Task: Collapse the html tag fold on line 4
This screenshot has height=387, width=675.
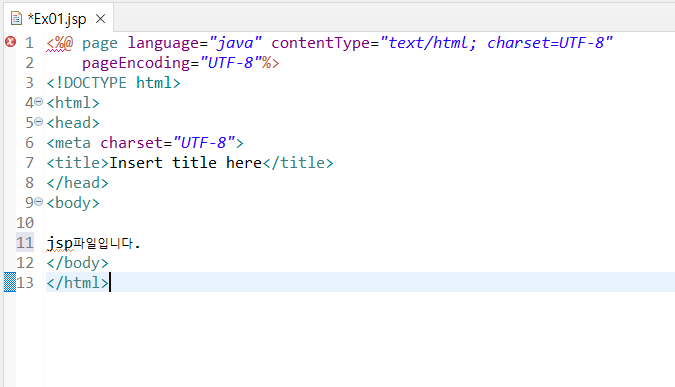Action: 38,102
